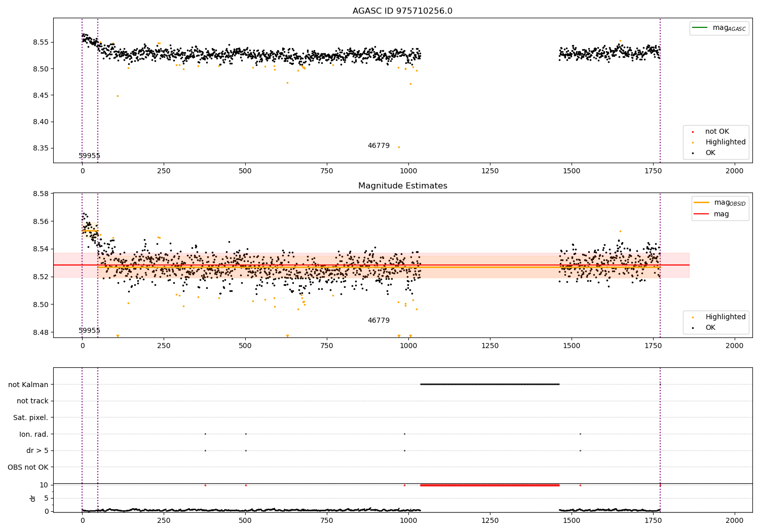Click the 8.48 tick on Magnitude Estimates y-axis
The width and height of the screenshot is (760, 532).
click(x=41, y=333)
